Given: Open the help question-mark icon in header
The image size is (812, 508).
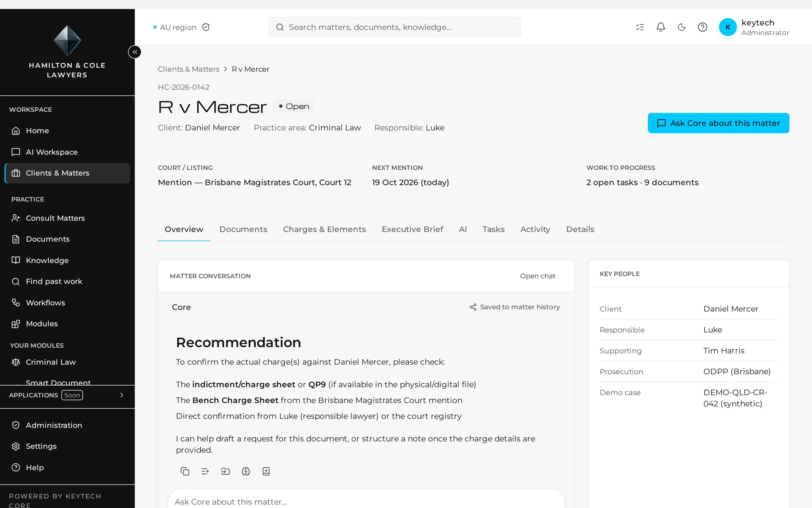Looking at the screenshot, I should [702, 27].
